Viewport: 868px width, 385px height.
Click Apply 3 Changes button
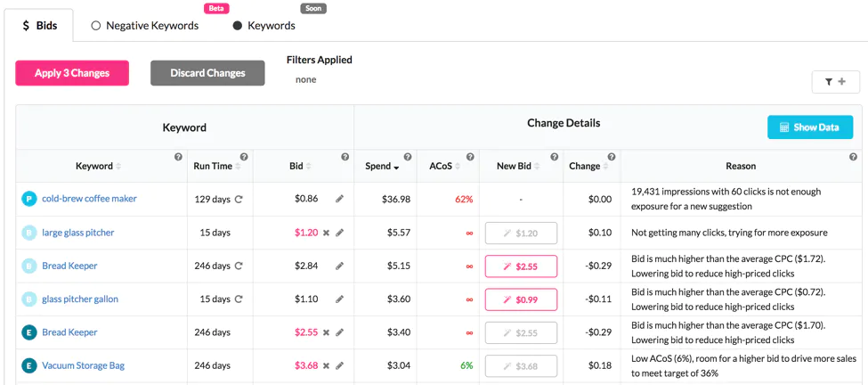[72, 73]
